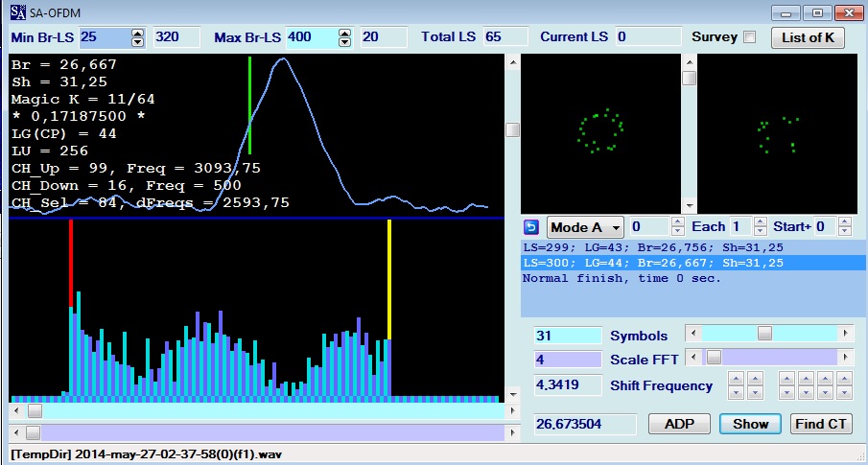Increase the Start+ value using up arrow

pos(845,222)
